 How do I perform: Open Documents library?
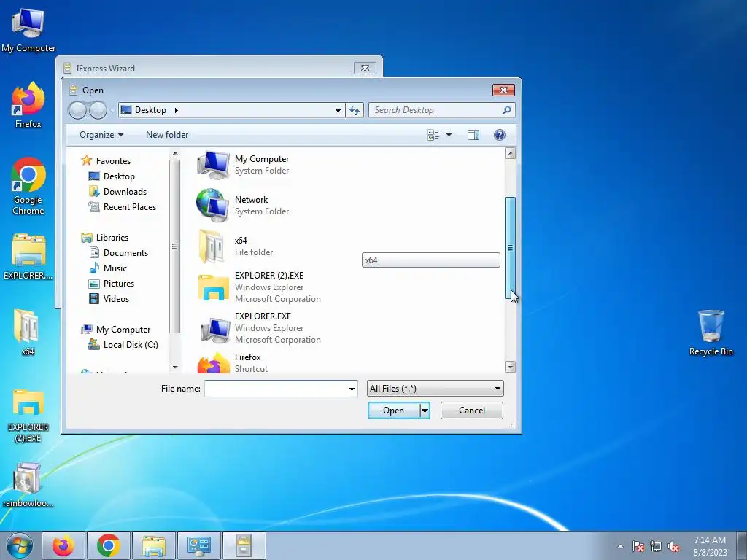[x=125, y=253]
